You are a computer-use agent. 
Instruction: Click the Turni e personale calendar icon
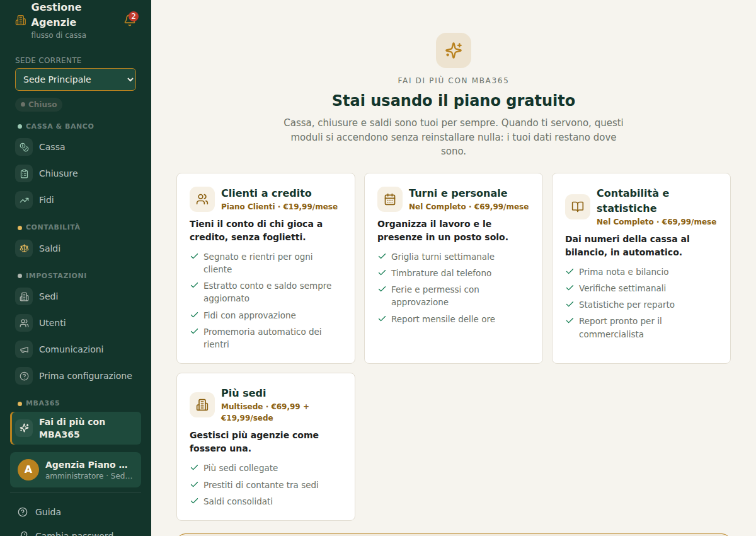coord(390,199)
